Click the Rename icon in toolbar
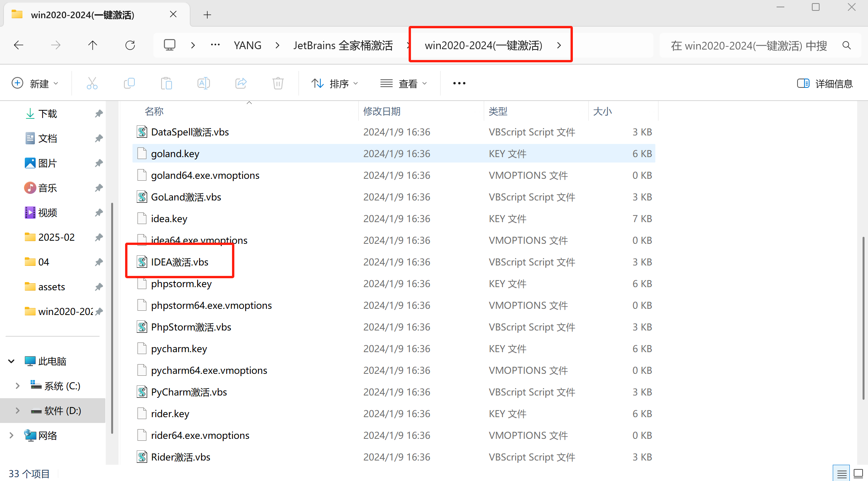The width and height of the screenshot is (868, 481). pos(204,83)
